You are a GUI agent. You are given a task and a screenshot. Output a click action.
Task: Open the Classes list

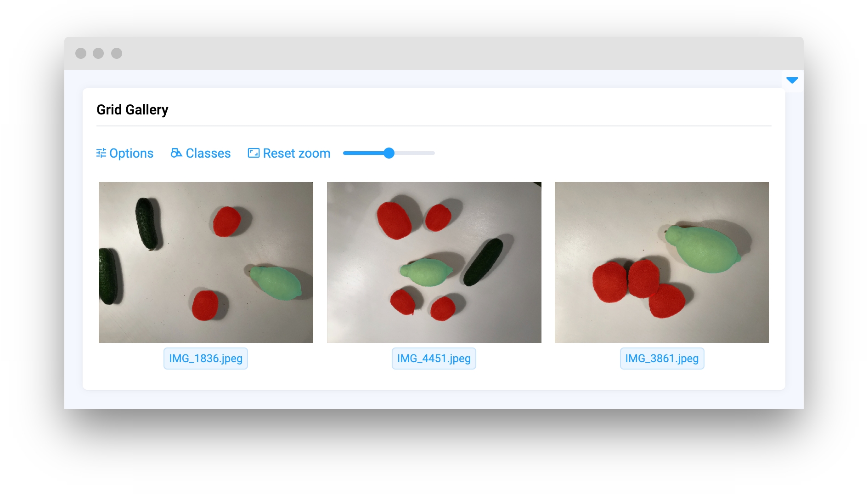click(x=201, y=153)
